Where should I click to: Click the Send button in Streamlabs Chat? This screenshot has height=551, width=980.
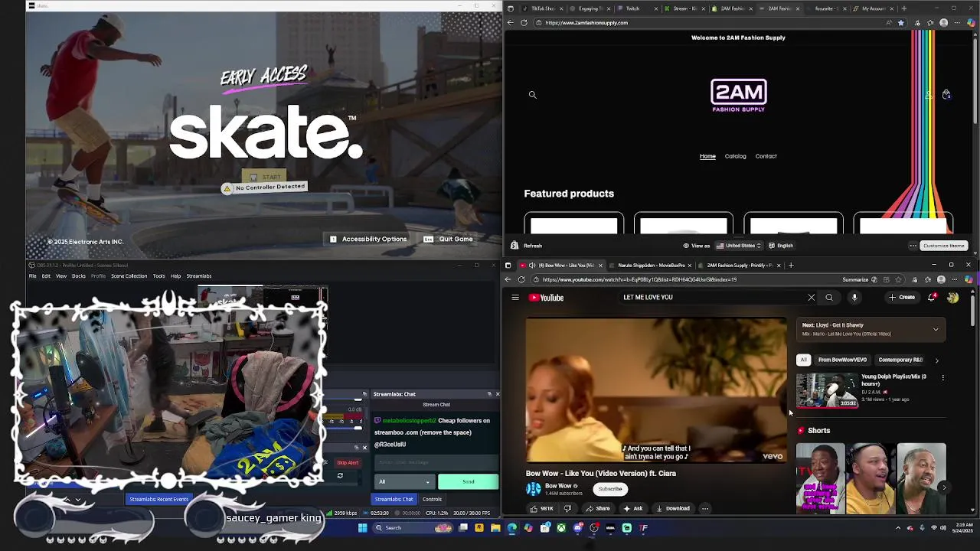point(468,482)
